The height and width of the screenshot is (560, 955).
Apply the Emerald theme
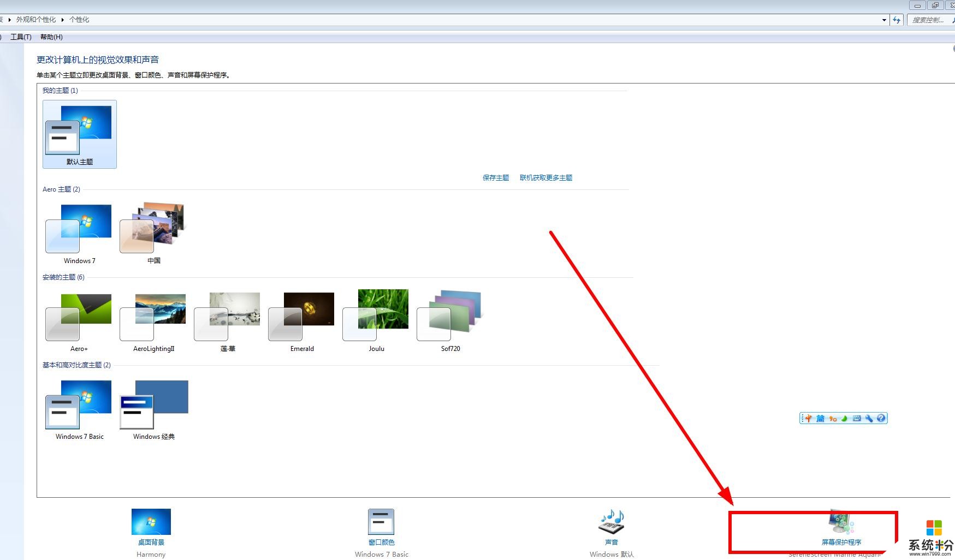[302, 321]
